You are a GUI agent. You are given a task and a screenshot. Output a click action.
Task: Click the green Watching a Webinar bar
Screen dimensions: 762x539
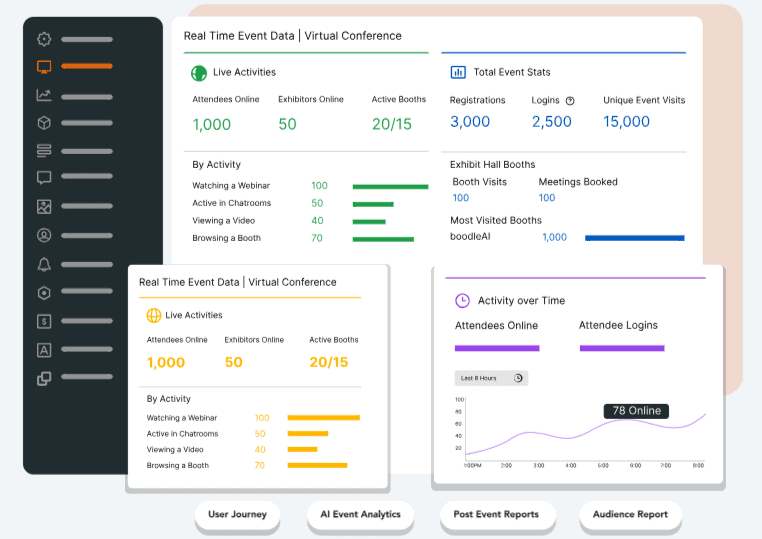click(390, 186)
